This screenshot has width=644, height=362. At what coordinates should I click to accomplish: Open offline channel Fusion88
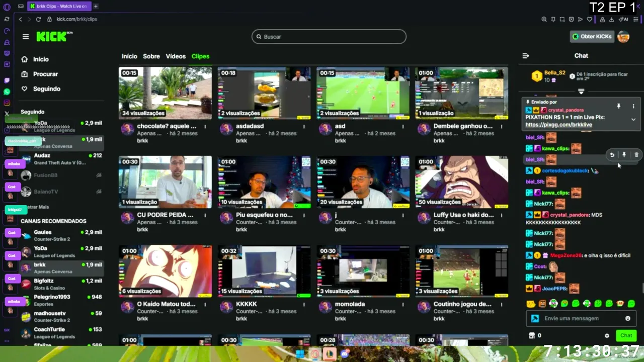point(60,175)
